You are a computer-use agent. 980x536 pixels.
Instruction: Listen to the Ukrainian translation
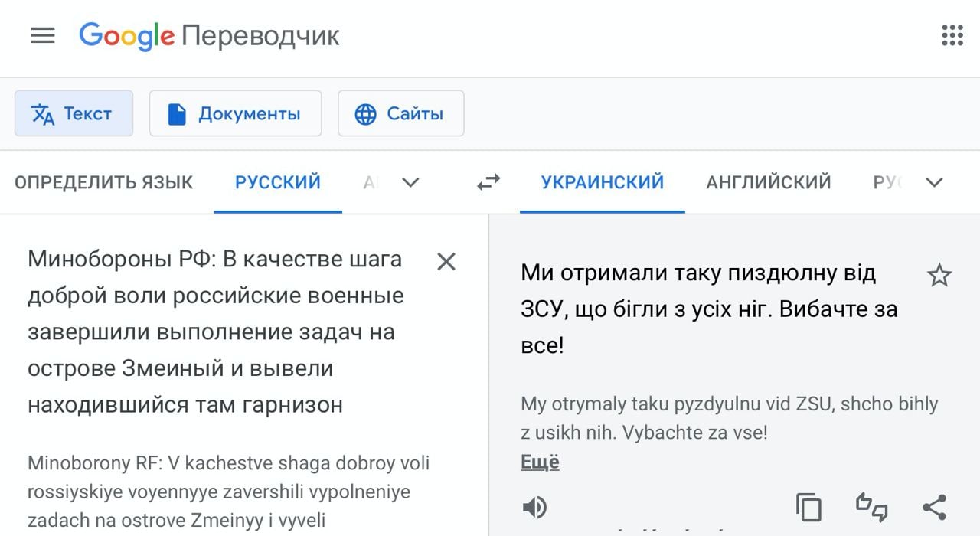tap(534, 507)
